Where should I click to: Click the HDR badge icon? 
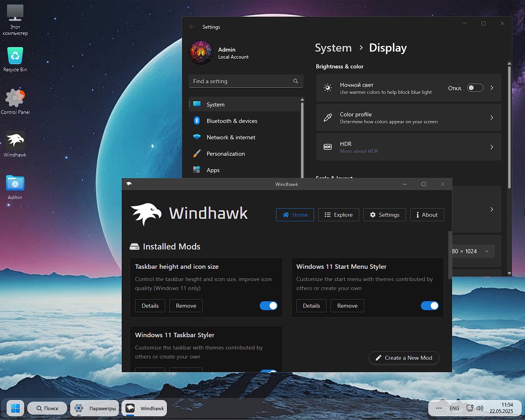click(328, 147)
